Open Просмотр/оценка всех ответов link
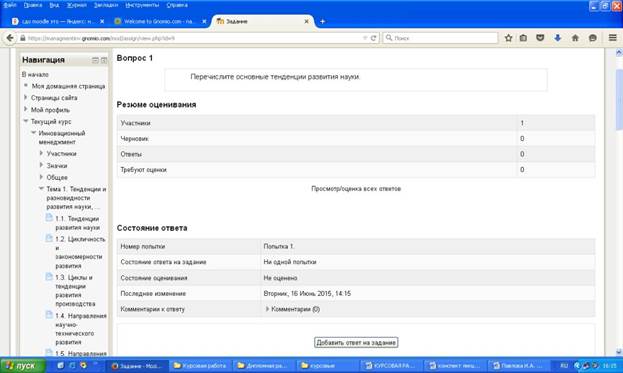 tap(356, 189)
